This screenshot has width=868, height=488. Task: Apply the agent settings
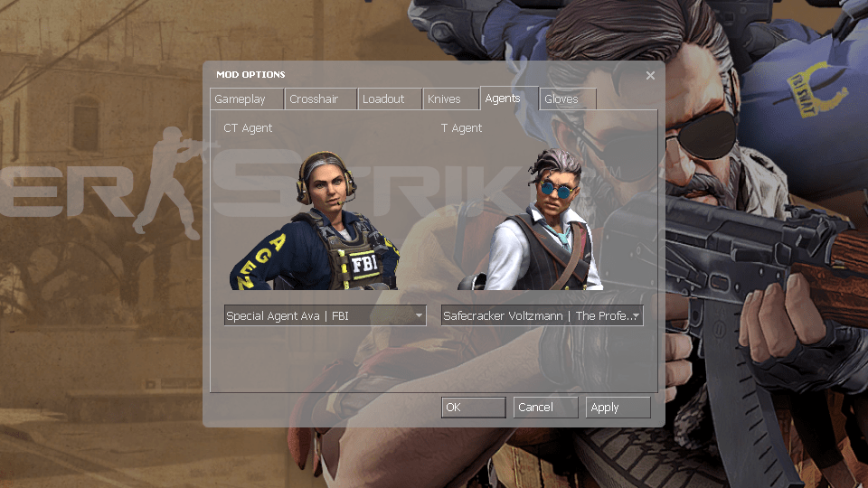(x=618, y=408)
